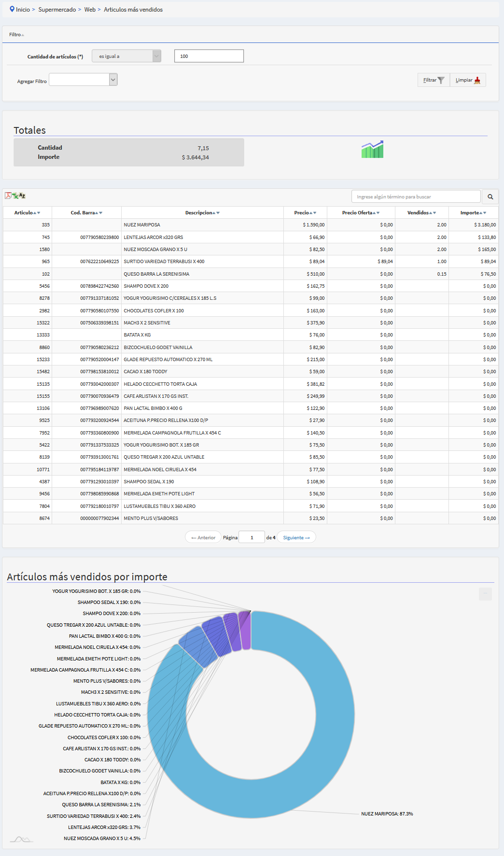Screen dimensions: 504x856
Task: Click the A-Z sort icon
Action: pos(22,196)
